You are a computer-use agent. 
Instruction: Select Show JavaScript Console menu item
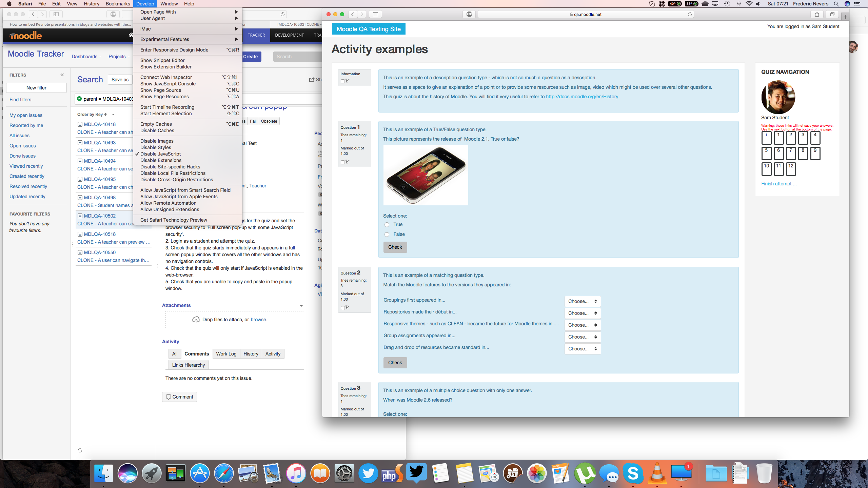coord(188,84)
